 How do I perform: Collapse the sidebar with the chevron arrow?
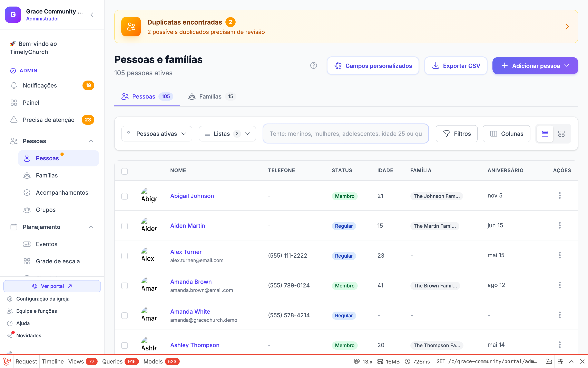click(x=92, y=15)
